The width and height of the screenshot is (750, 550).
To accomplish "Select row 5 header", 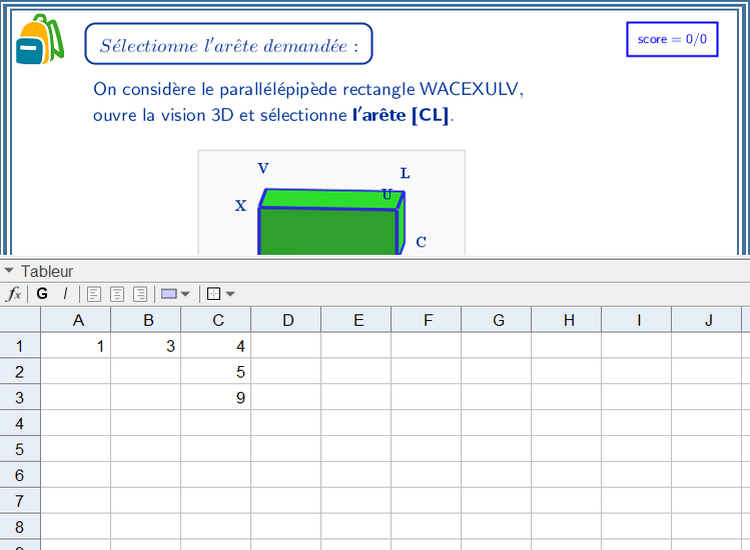I will tap(20, 449).
